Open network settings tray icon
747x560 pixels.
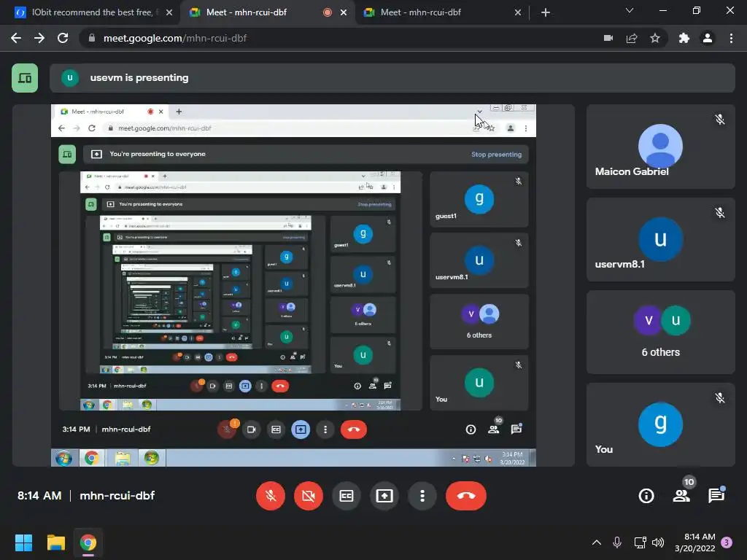coord(640,542)
